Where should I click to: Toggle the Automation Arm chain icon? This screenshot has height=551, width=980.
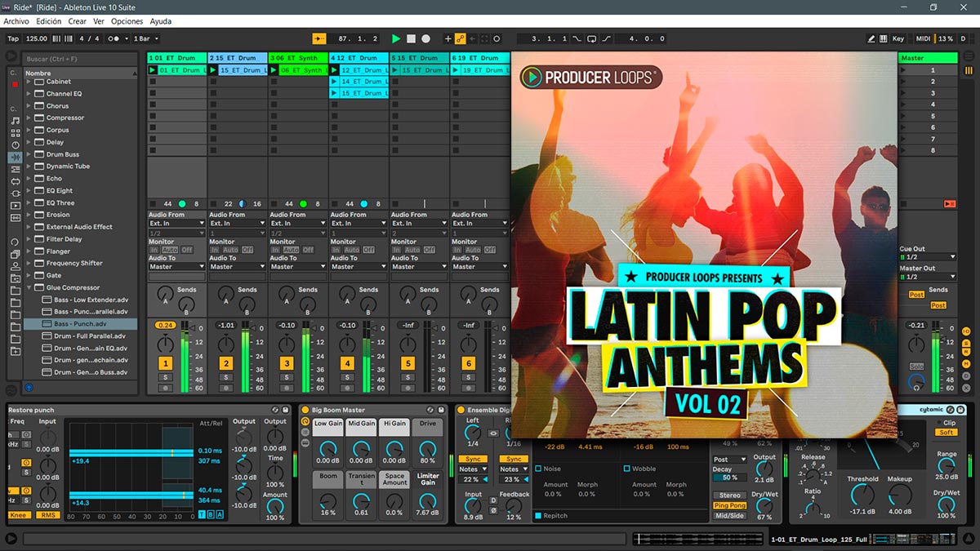pos(460,38)
